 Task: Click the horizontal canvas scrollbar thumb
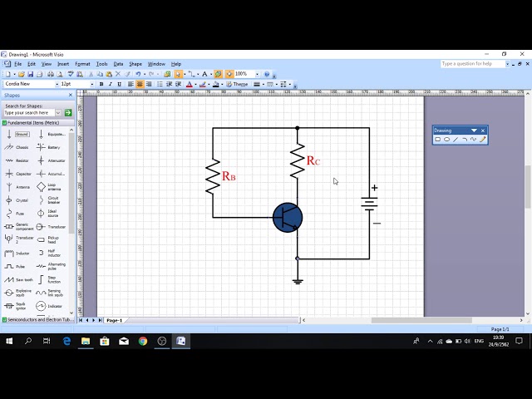pos(421,320)
